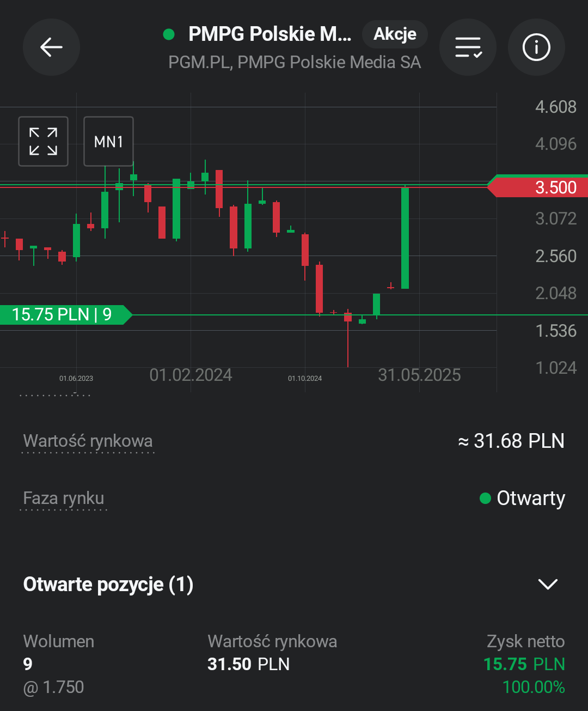Open the MN1 timeframe selector

click(x=108, y=142)
